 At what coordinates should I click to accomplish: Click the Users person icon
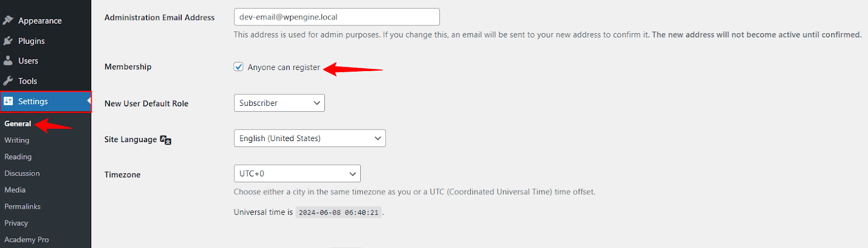pyautogui.click(x=8, y=61)
